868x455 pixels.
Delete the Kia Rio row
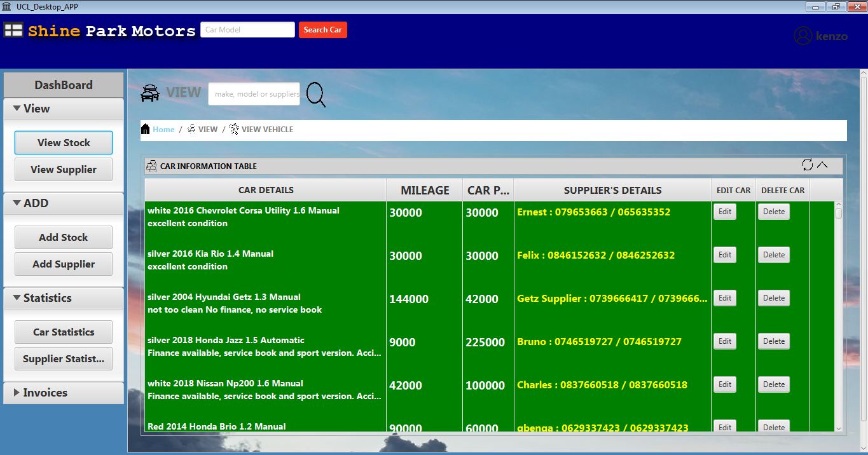pos(774,255)
